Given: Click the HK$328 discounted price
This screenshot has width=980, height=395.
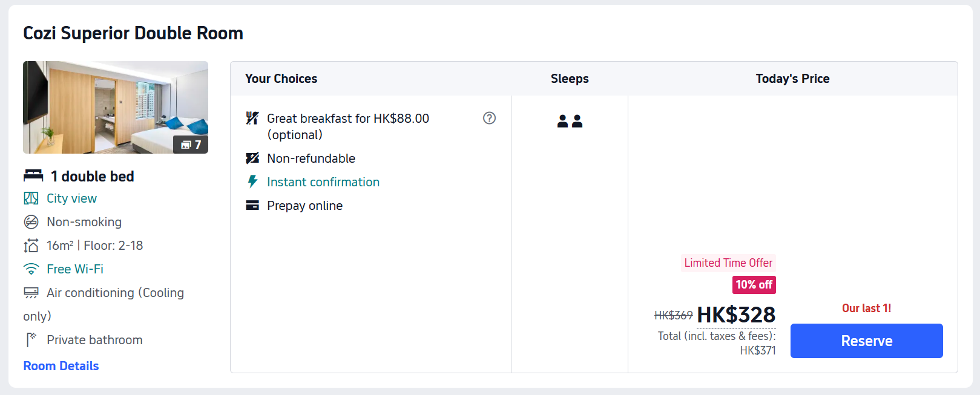Looking at the screenshot, I should 736,315.
